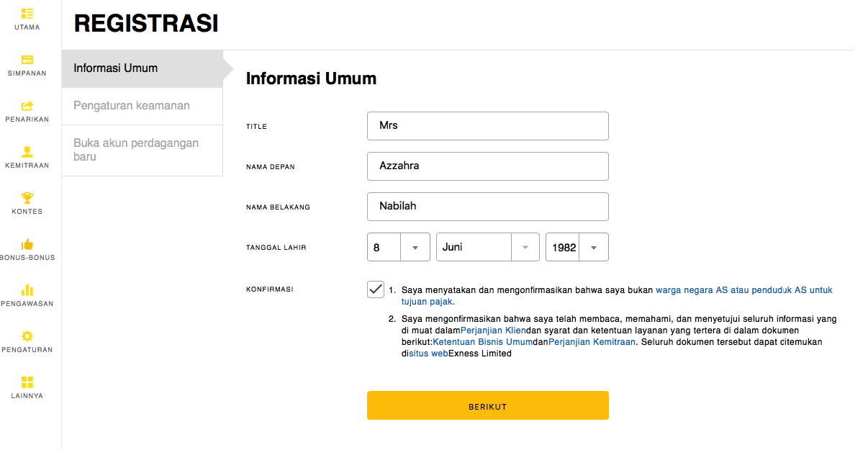
Task: Click the Bonus-Bonus thumbs-up icon
Action: point(27,244)
